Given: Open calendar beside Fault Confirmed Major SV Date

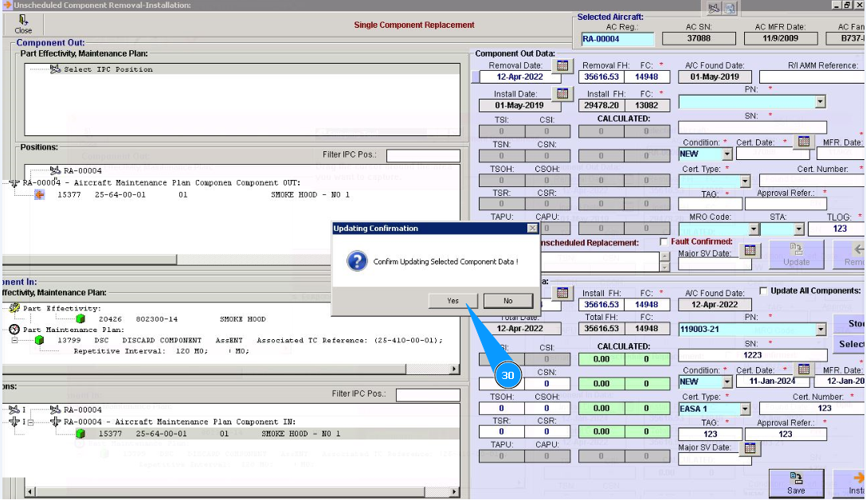Looking at the screenshot, I should click(749, 252).
